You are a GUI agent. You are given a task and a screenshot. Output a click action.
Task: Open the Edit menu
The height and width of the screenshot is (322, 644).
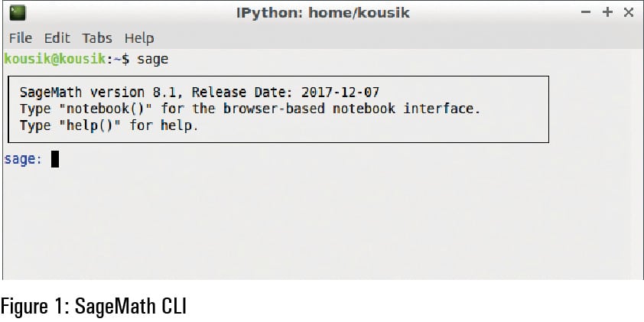(57, 37)
